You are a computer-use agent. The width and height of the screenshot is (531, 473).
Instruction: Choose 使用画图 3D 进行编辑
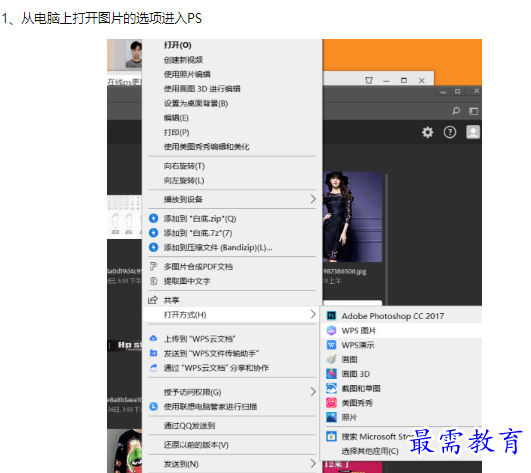pyautogui.click(x=202, y=89)
